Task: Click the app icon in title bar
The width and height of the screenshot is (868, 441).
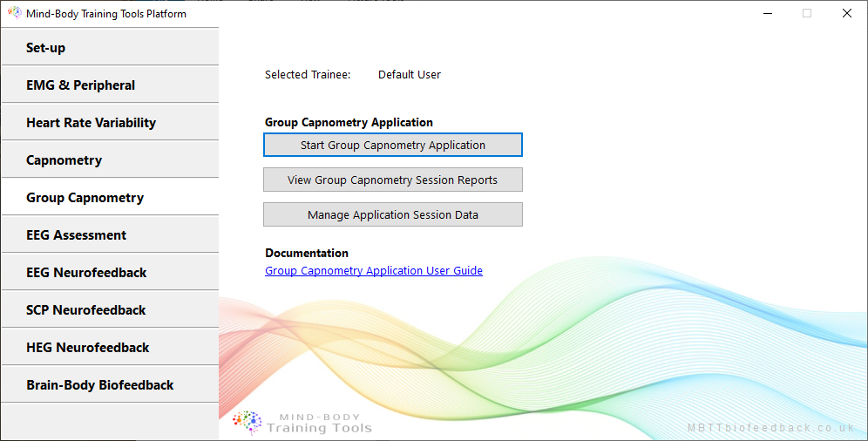Action: click(15, 13)
